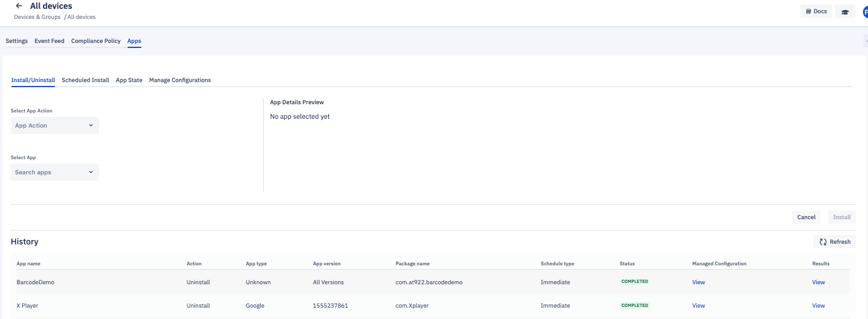Viewport: 868px width, 319px height.
Task: Open the App State tab
Action: [x=129, y=80]
